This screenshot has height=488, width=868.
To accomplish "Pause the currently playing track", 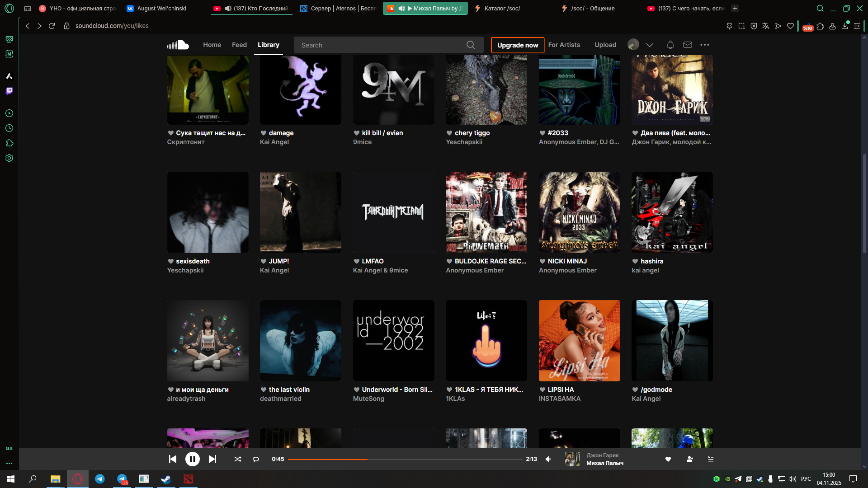I will (x=192, y=459).
